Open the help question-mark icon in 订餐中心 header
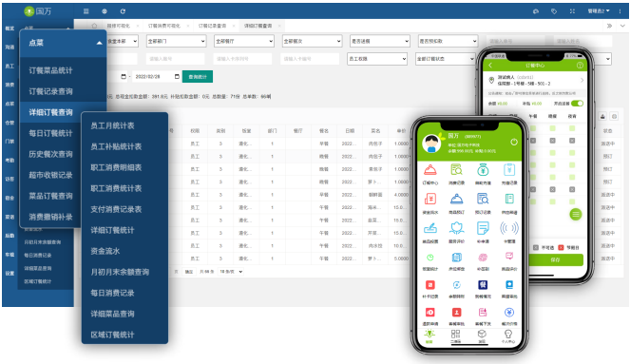Screen dimensions: 630x364 coord(580,65)
